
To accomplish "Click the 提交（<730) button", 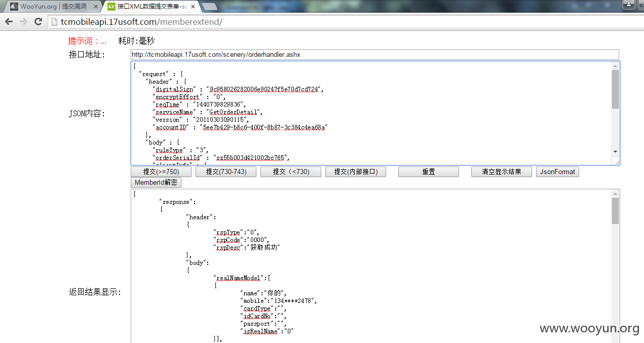I will pos(291,172).
